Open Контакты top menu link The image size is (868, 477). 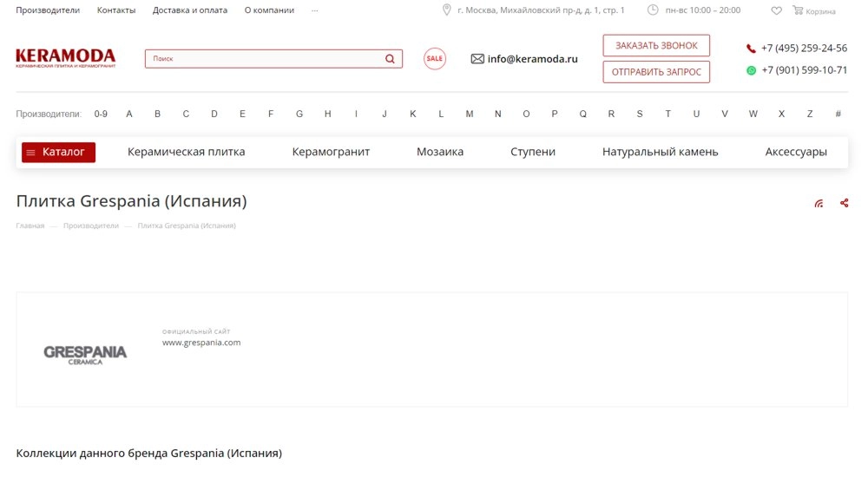tap(116, 10)
